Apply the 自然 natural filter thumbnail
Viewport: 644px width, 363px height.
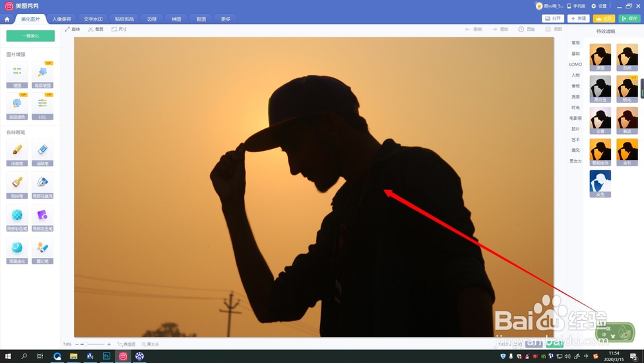click(x=627, y=57)
